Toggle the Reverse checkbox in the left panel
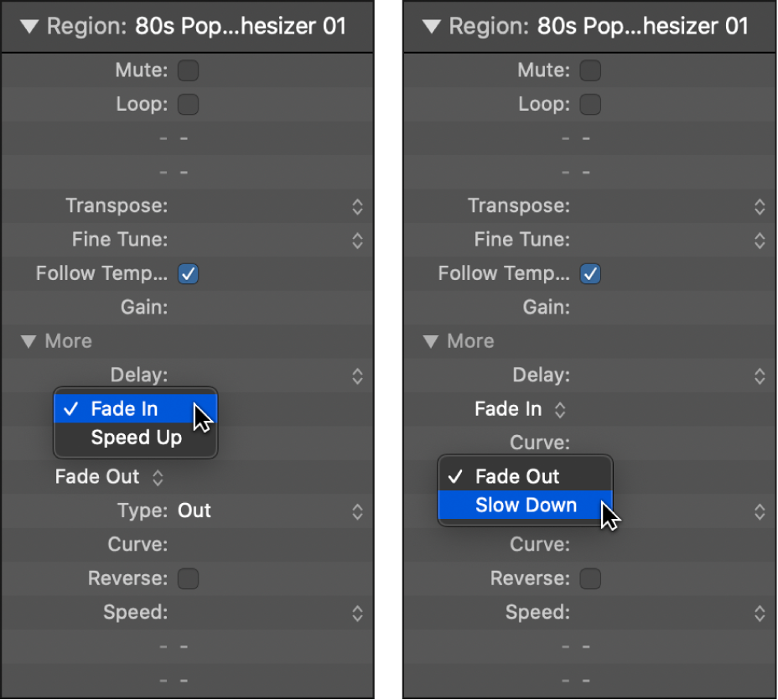Screen dimensions: 778x700 pos(188,578)
